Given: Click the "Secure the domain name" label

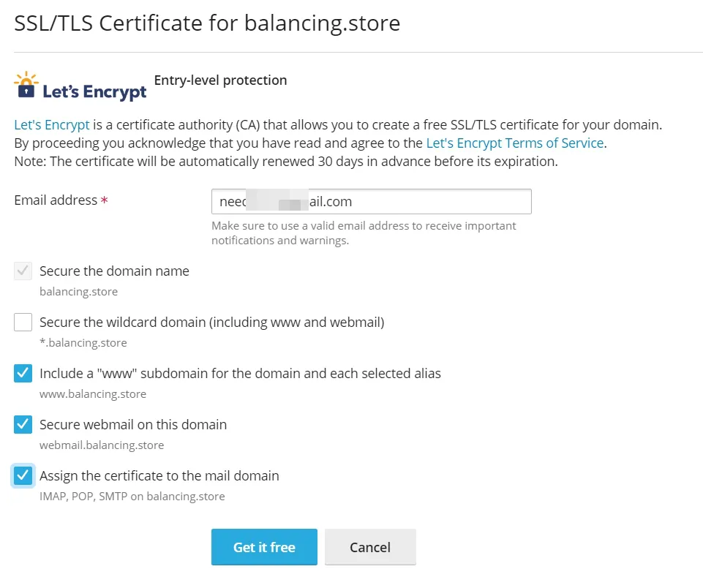Looking at the screenshot, I should 114,271.
